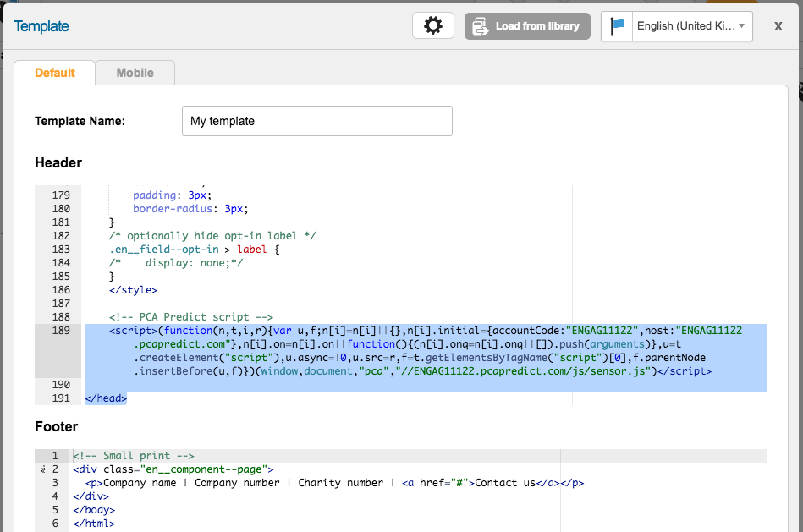Switch to the Mobile tab
The height and width of the screenshot is (532, 803).
coord(135,73)
